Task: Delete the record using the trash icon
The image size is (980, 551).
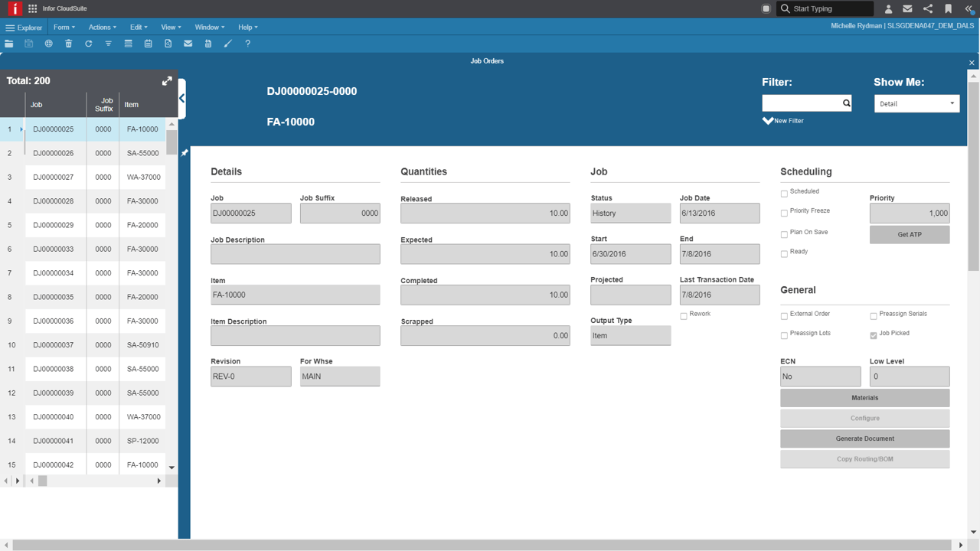Action: click(68, 44)
